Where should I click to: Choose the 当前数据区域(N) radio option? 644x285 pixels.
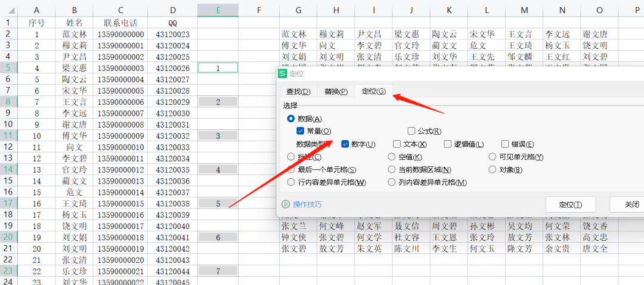click(x=391, y=169)
